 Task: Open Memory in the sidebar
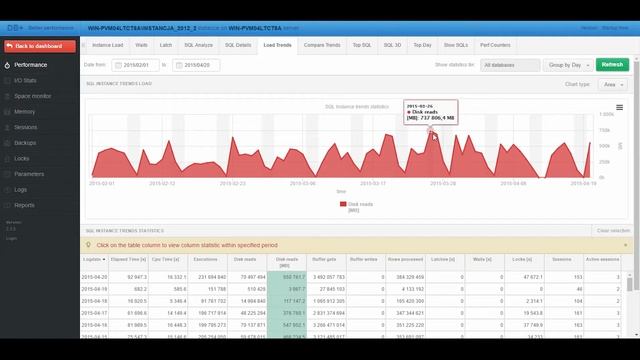40,112
